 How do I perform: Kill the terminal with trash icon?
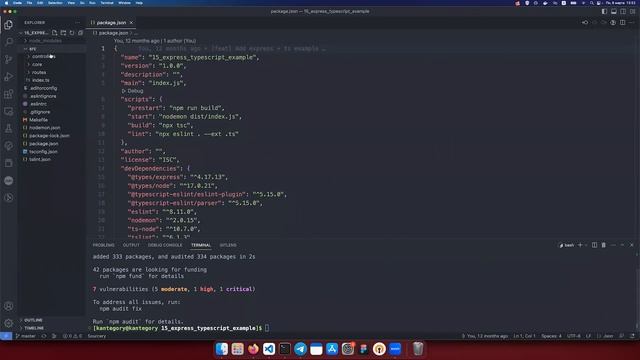(x=604, y=245)
